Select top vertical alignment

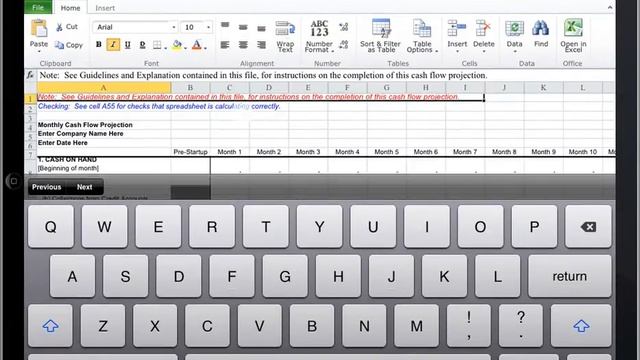225,26
